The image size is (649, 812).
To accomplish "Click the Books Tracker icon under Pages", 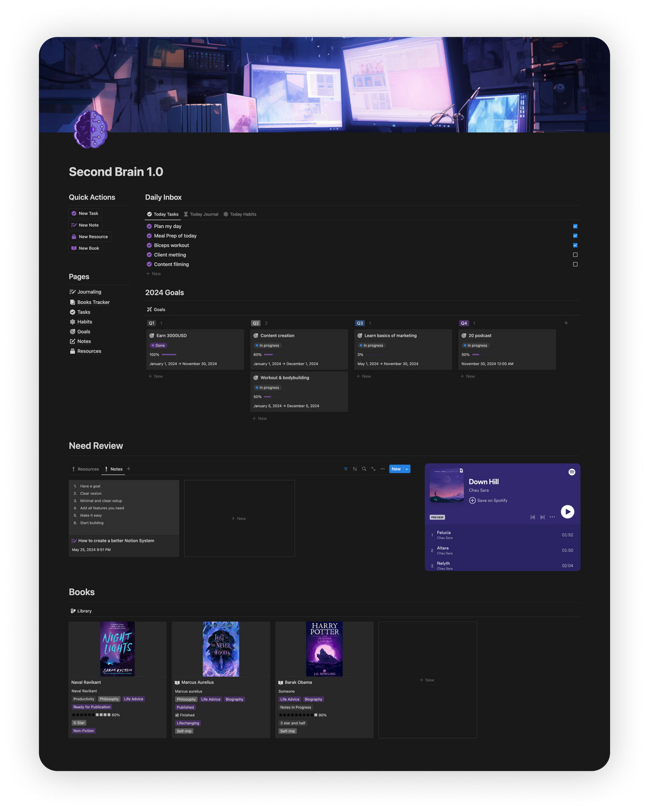I will pyautogui.click(x=72, y=302).
